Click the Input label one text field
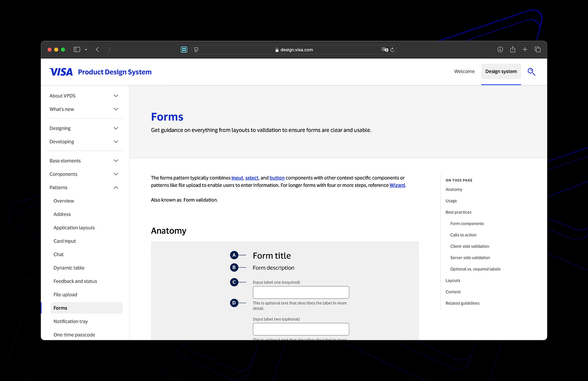This screenshot has height=381, width=588. tap(301, 292)
